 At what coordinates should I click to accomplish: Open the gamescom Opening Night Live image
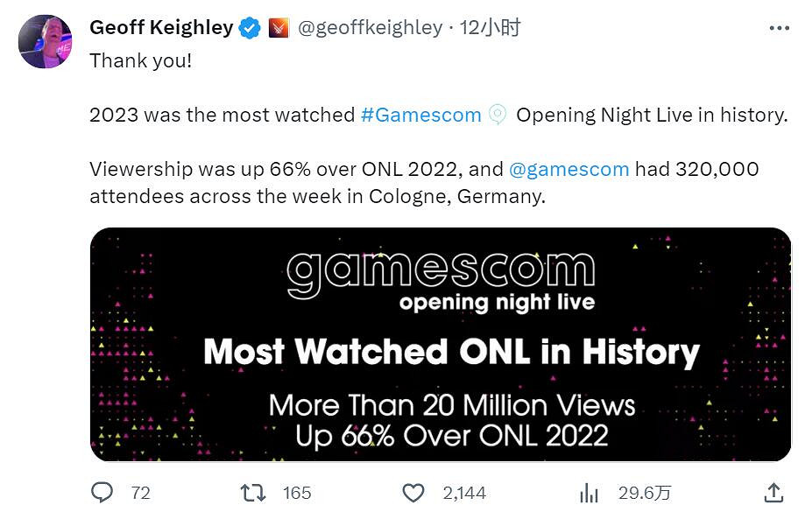pos(441,344)
